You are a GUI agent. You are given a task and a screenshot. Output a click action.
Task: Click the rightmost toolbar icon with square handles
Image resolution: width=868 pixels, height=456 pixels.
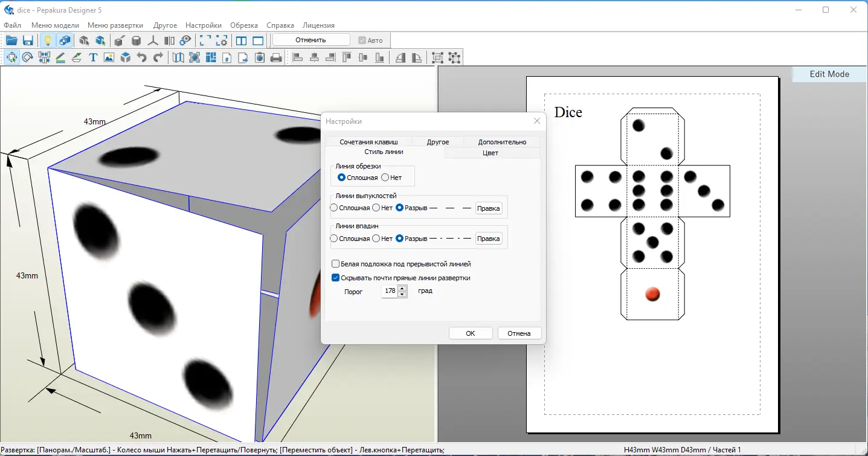tap(454, 57)
